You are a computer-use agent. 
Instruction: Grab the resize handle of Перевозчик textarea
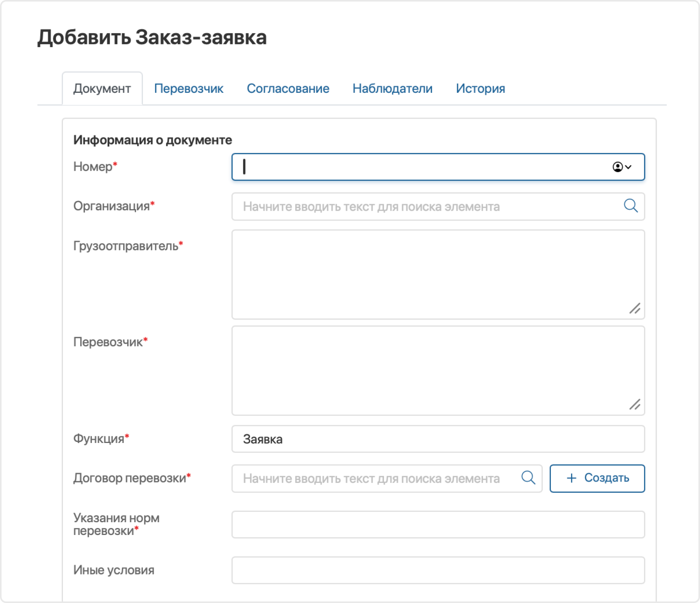(x=635, y=405)
